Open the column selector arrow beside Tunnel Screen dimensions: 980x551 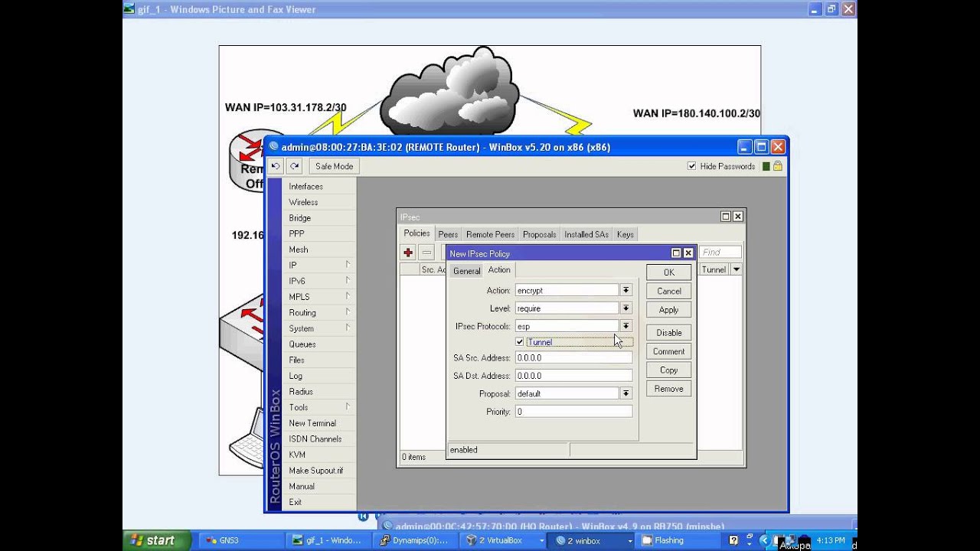(x=736, y=269)
